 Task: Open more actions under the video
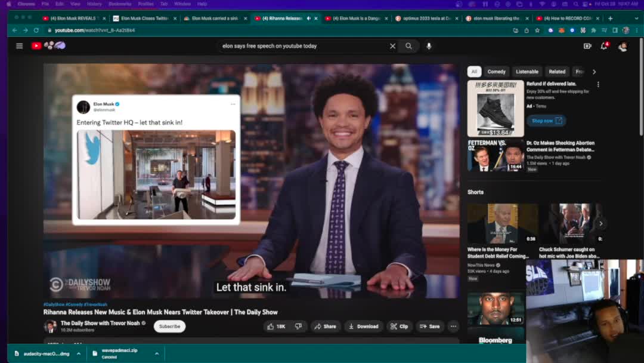click(453, 327)
